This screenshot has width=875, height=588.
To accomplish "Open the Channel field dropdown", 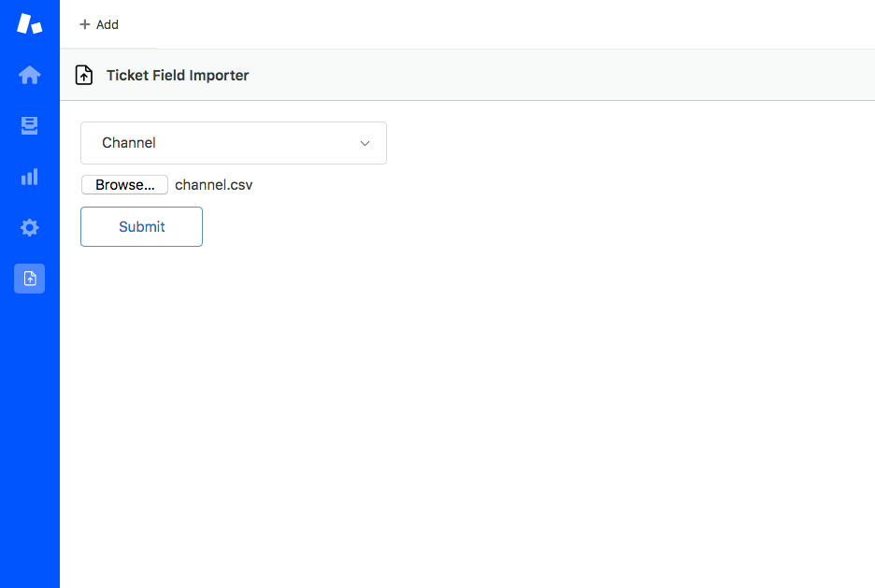I will pyautogui.click(x=234, y=143).
